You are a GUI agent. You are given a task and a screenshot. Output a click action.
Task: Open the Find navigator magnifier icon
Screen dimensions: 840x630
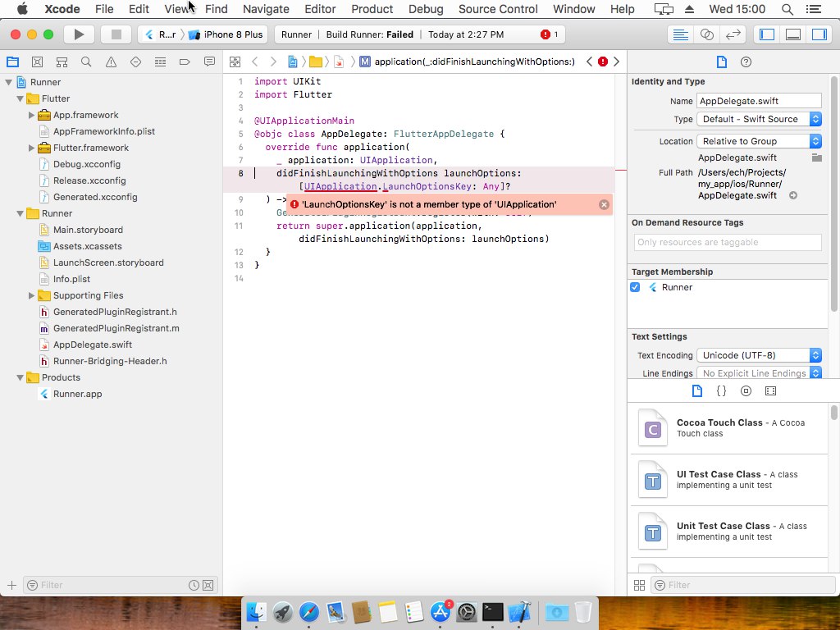click(86, 62)
